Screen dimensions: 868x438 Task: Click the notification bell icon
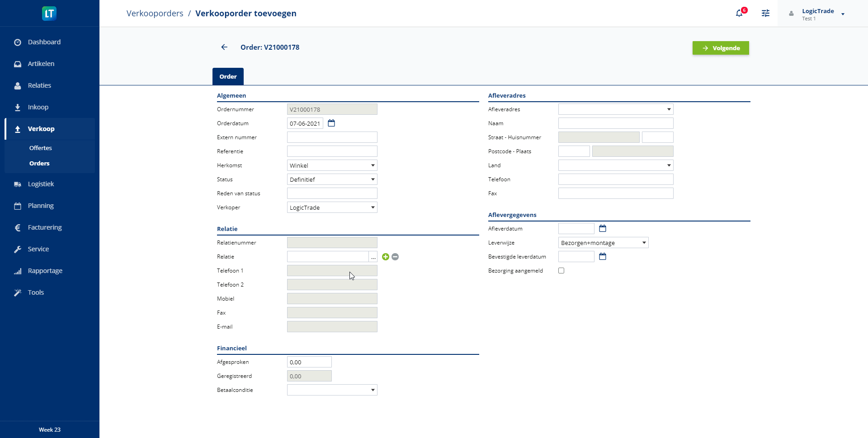[739, 14]
